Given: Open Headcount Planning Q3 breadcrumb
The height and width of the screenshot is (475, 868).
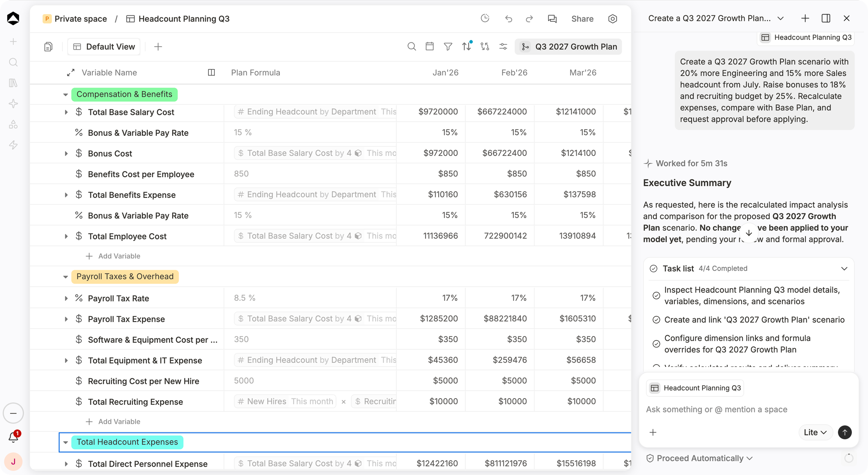Looking at the screenshot, I should (x=178, y=18).
